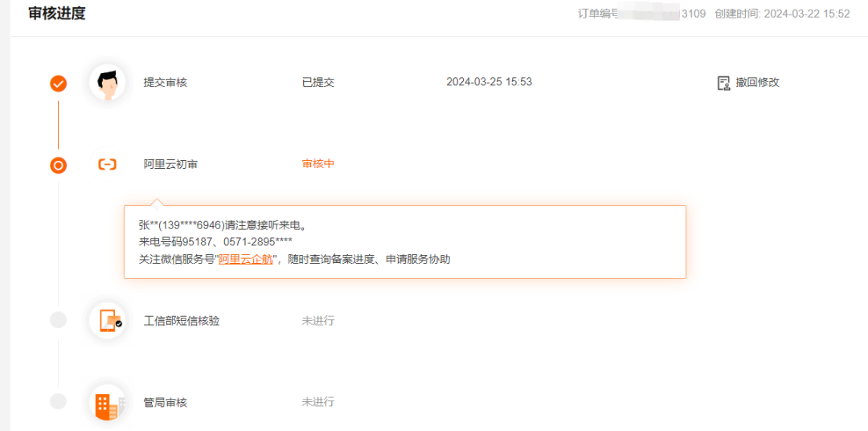The image size is (868, 431).
Task: Click the gray step dot for 工信部短信核验
Action: click(58, 320)
